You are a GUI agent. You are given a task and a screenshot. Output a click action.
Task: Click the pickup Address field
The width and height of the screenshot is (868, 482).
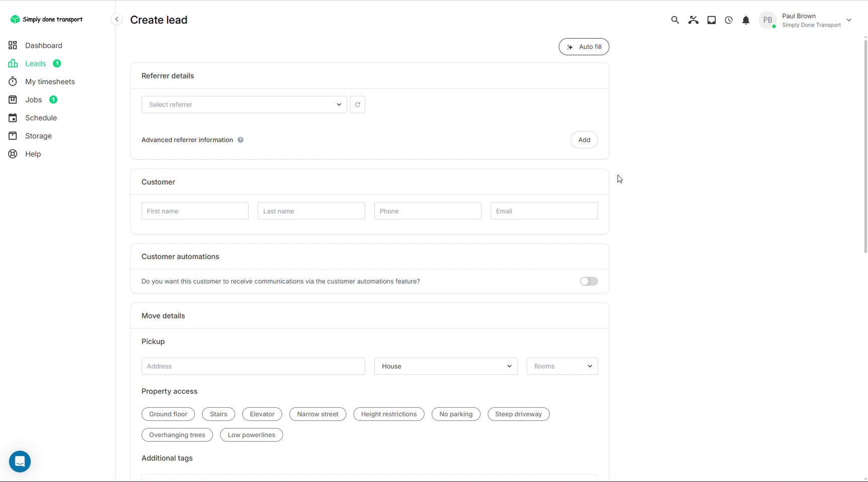[x=253, y=366]
